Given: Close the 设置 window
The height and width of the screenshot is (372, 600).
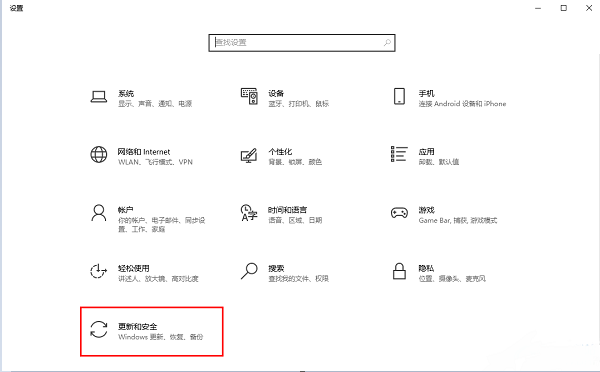Looking at the screenshot, I should (589, 8).
